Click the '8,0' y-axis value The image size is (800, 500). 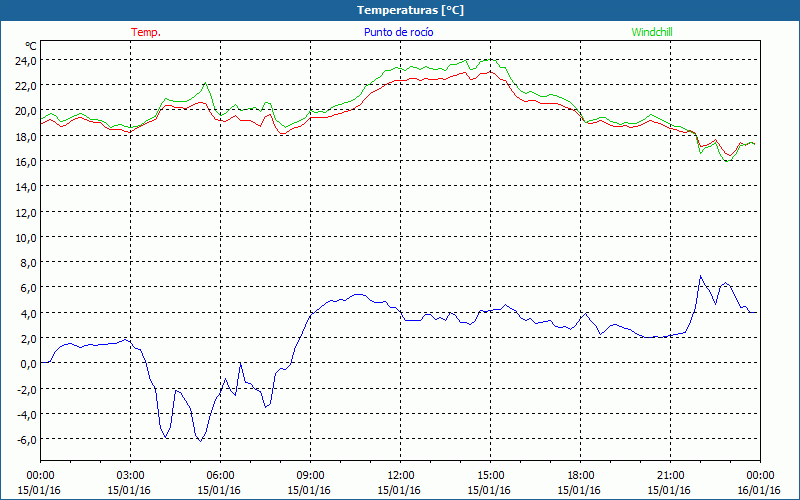29,263
